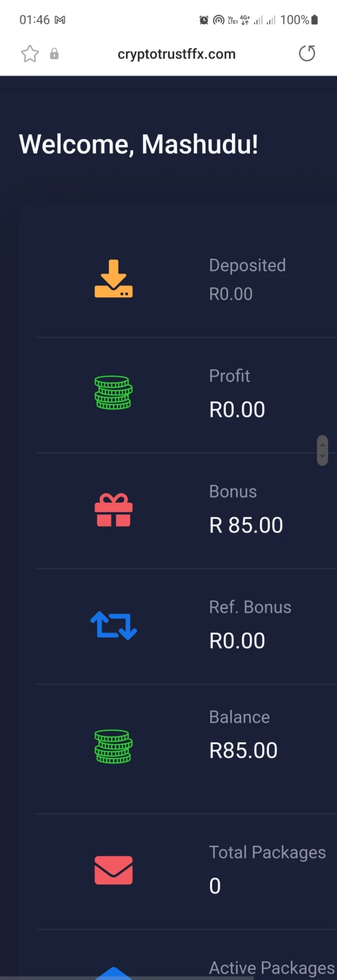The height and width of the screenshot is (980, 337).
Task: Select the Deposited R0.00 value
Action: pyautogui.click(x=231, y=293)
